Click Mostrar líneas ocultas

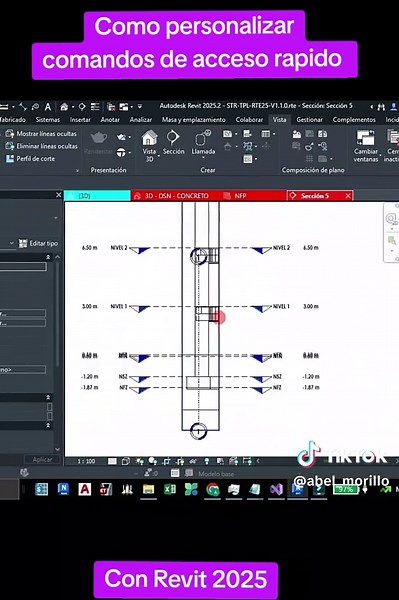point(41,134)
